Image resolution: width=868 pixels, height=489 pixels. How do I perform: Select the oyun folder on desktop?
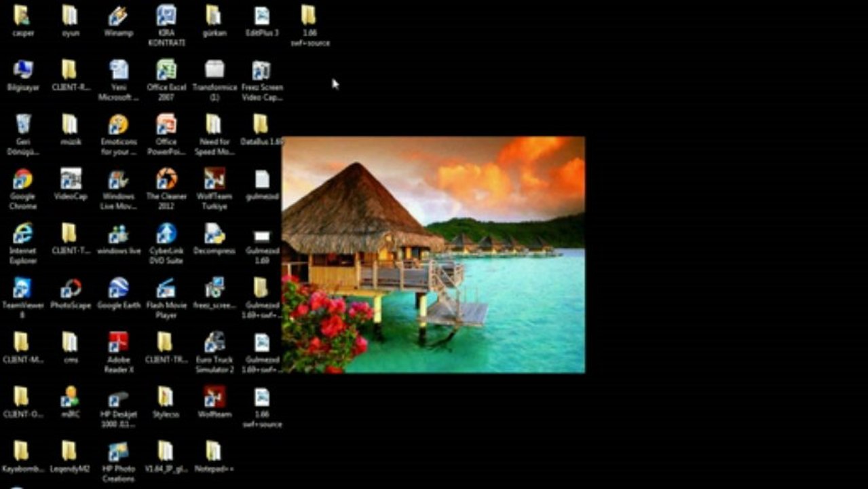coord(70,15)
